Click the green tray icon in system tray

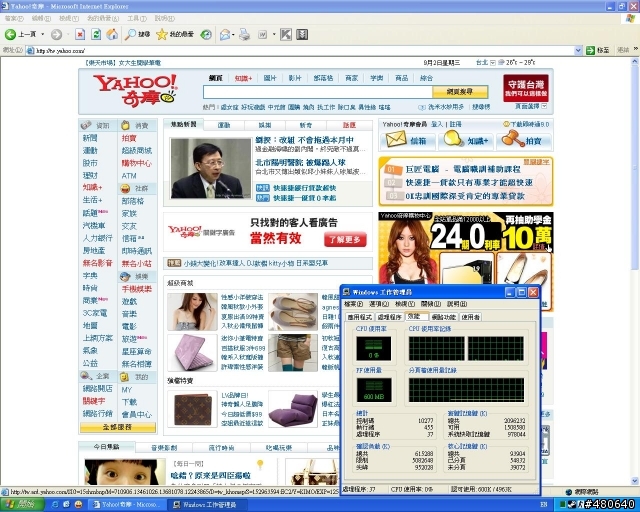coord(562,505)
